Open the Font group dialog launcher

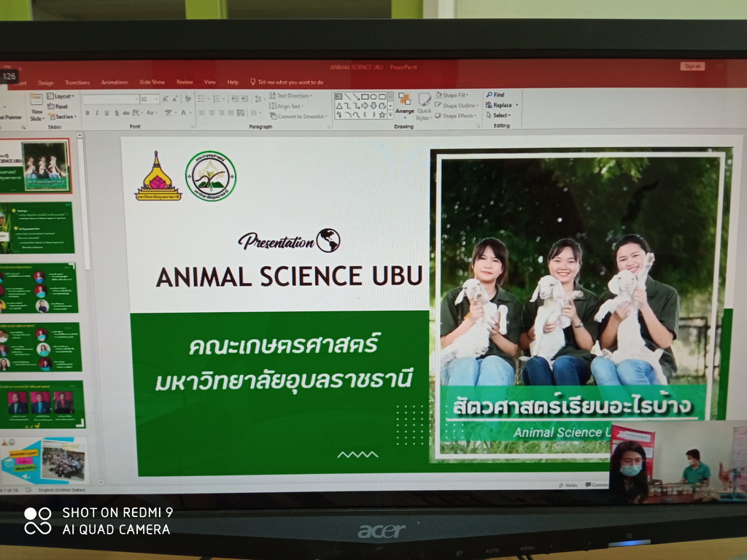coord(193,127)
